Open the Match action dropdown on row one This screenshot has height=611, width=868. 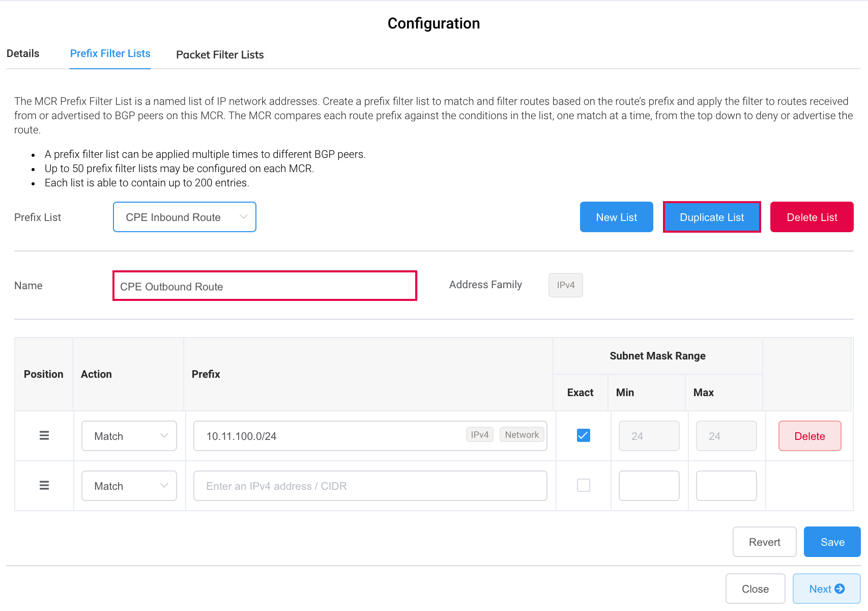[129, 436]
